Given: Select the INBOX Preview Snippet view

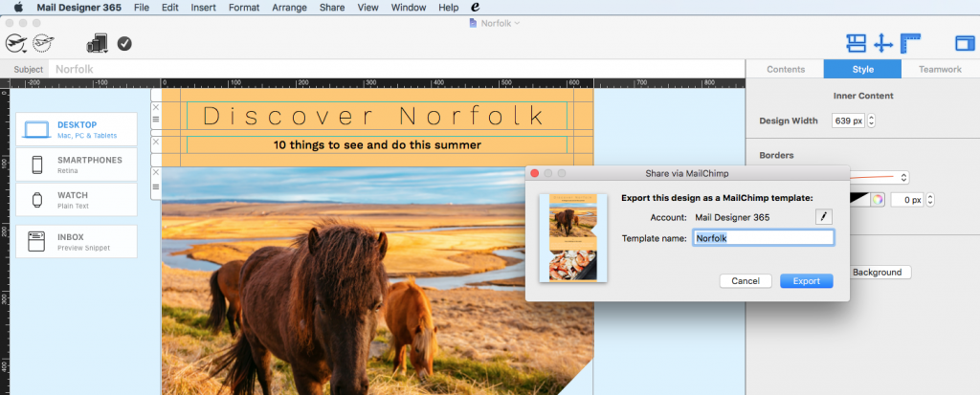Looking at the screenshot, I should [x=77, y=241].
